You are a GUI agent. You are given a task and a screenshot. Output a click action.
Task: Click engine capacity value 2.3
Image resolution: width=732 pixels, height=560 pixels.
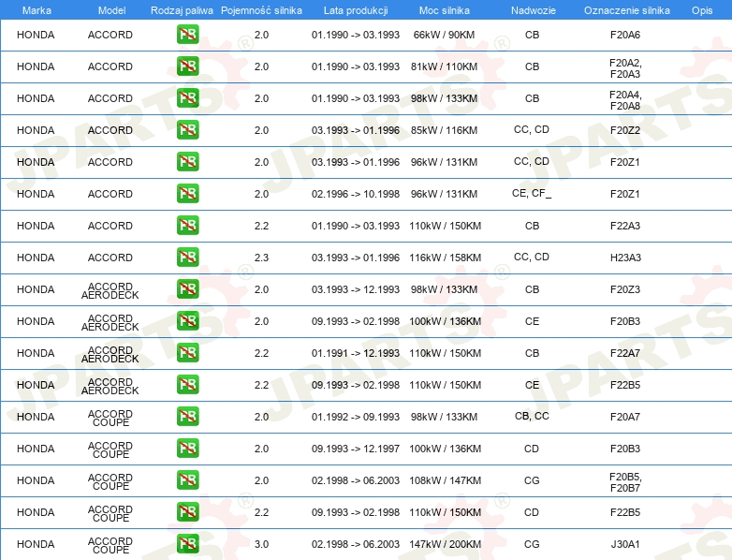coord(261,258)
